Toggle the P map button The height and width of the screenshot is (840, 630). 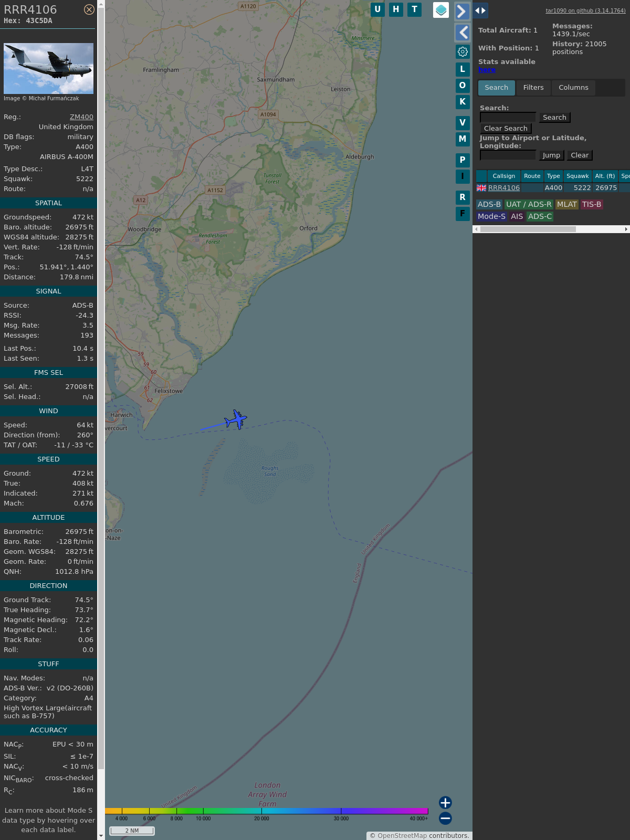(x=463, y=160)
